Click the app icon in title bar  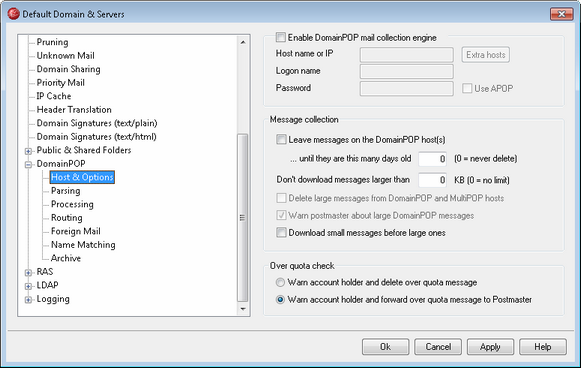click(x=14, y=14)
